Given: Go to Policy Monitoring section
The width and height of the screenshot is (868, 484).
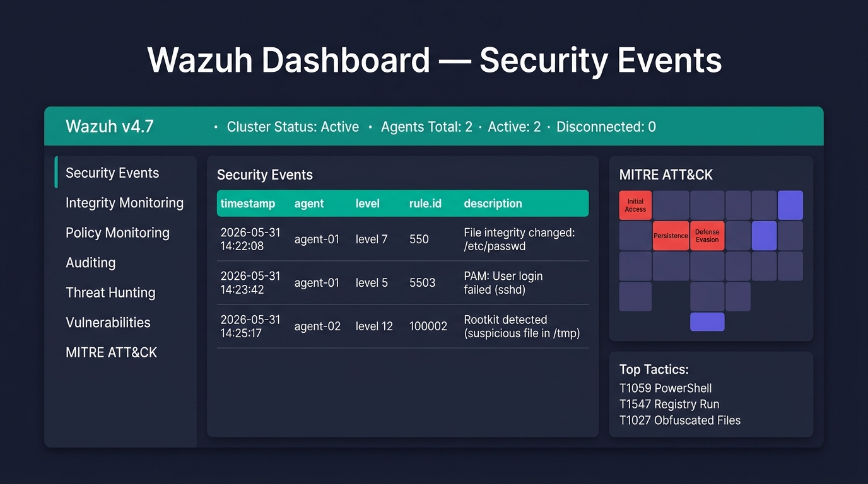Looking at the screenshot, I should (x=118, y=233).
